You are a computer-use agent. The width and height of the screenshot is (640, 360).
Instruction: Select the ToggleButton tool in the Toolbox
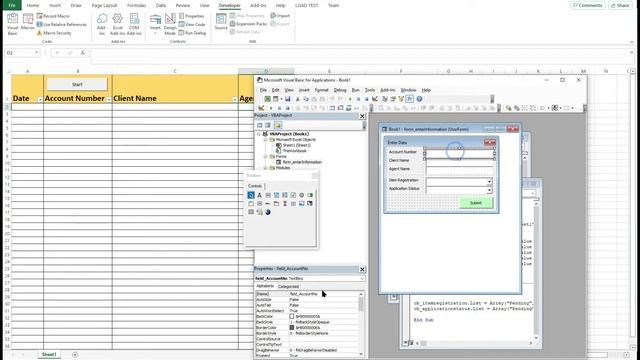tap(310, 195)
